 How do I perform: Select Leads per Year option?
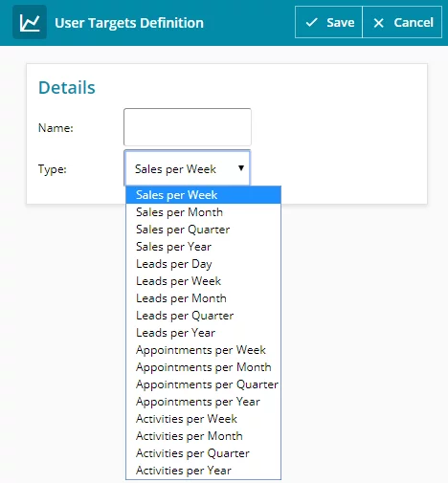pyautogui.click(x=203, y=333)
